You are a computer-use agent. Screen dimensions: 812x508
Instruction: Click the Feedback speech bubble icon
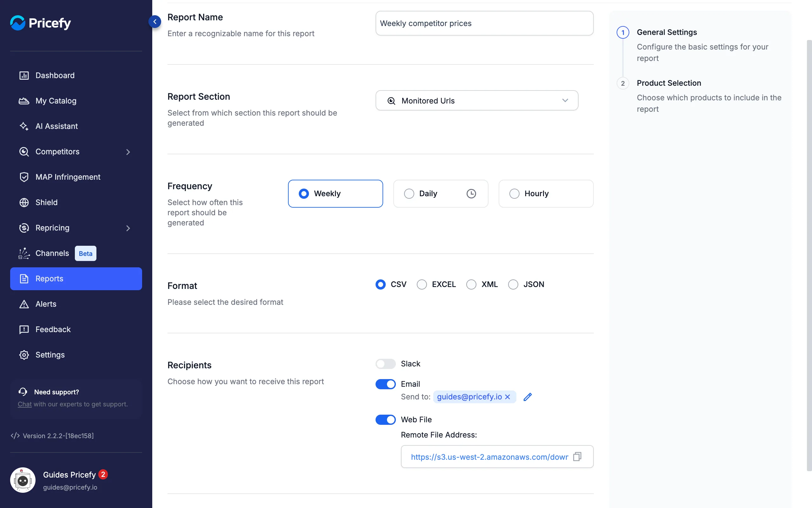(x=24, y=330)
